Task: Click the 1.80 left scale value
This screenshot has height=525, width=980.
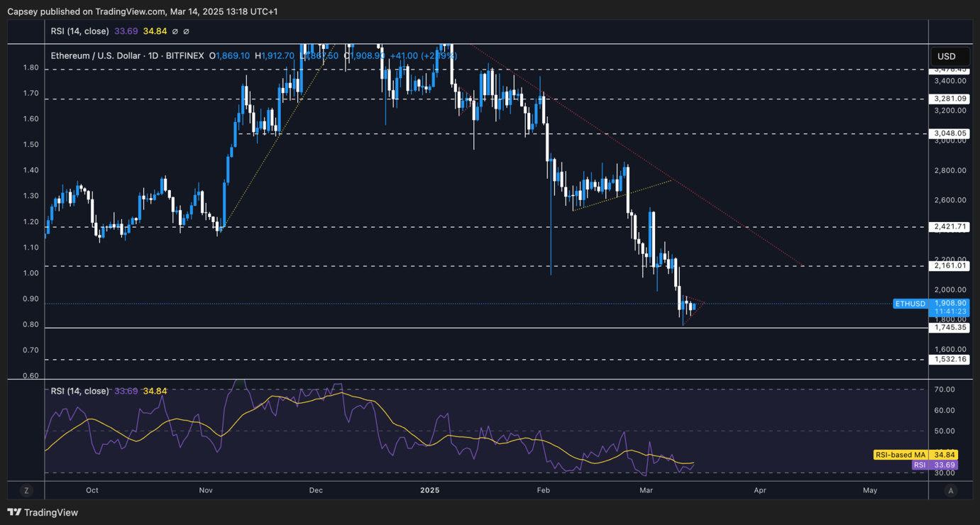Action: point(31,68)
